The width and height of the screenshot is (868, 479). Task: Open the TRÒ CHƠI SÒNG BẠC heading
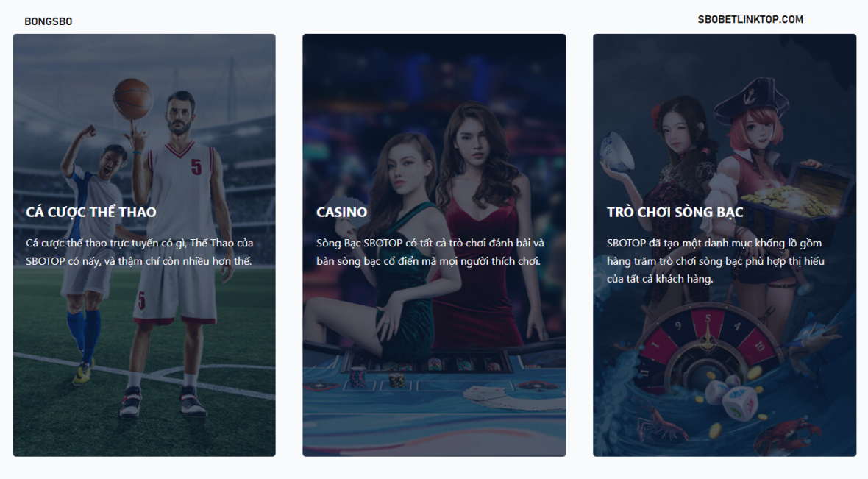[x=675, y=212]
